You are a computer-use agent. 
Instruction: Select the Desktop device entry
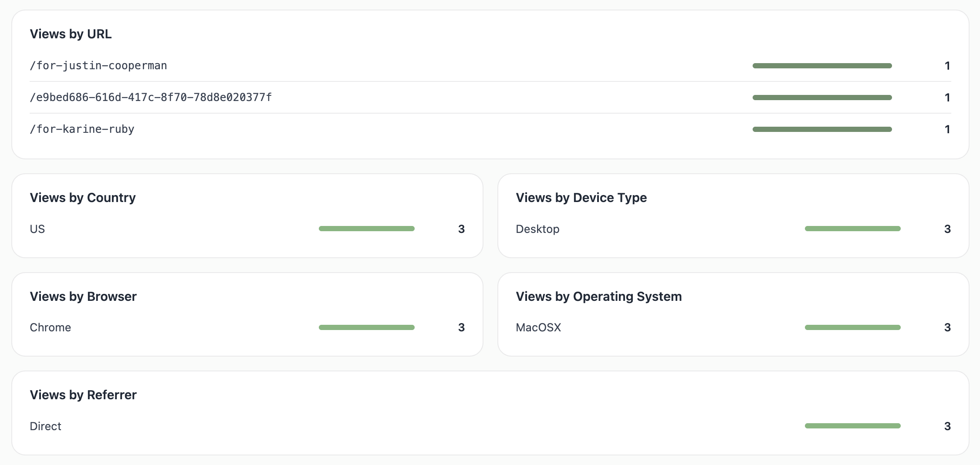[537, 229]
